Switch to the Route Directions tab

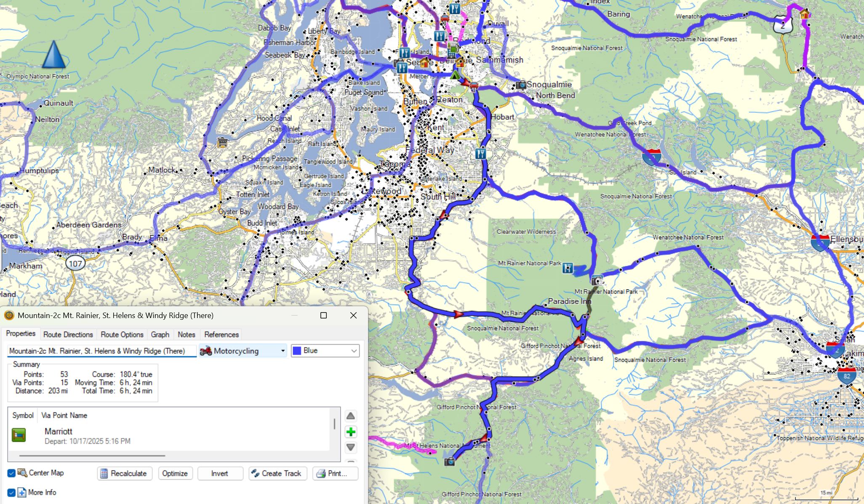pyautogui.click(x=68, y=334)
